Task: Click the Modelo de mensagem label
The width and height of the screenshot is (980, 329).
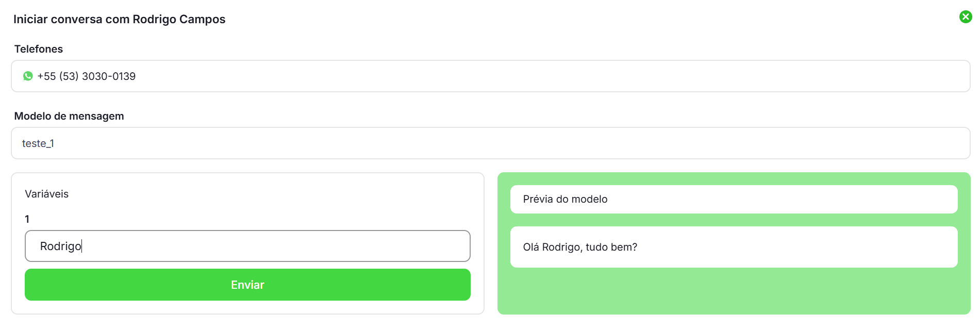Action: (x=69, y=116)
